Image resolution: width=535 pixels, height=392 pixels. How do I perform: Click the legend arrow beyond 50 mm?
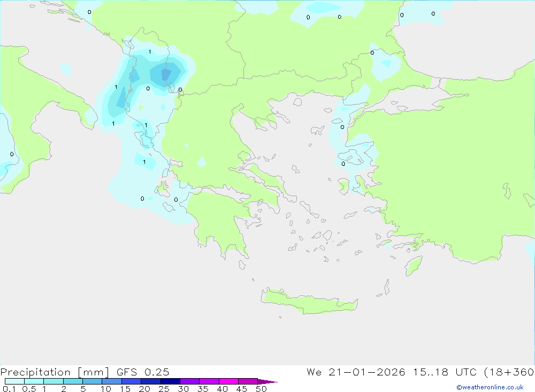pyautogui.click(x=267, y=381)
